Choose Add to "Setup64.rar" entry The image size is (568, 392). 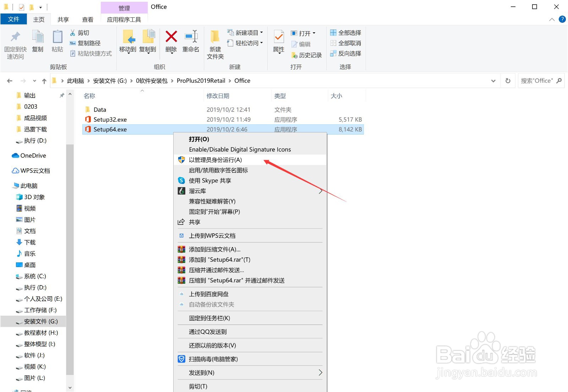(x=250, y=260)
